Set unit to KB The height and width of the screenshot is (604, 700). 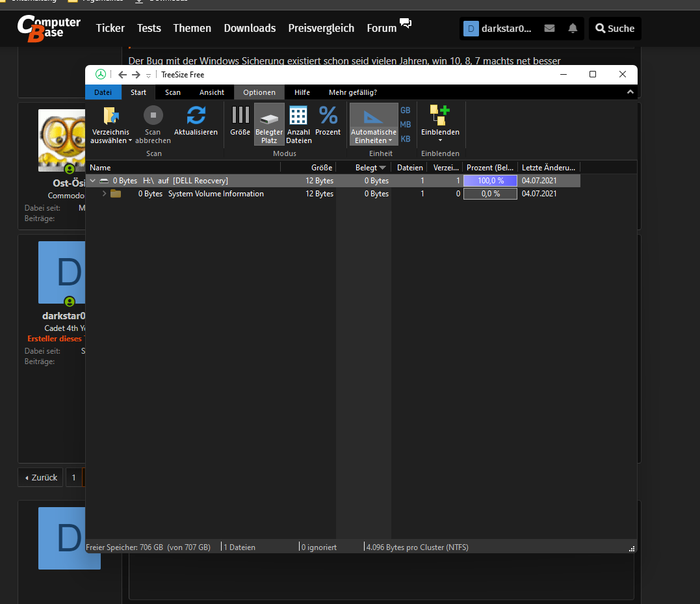click(406, 139)
